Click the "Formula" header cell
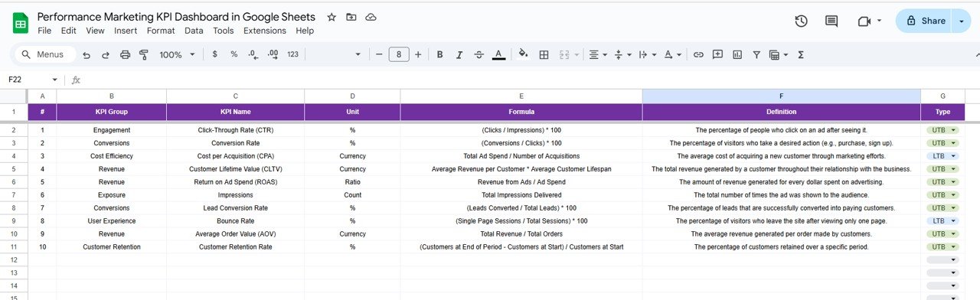 [521, 112]
